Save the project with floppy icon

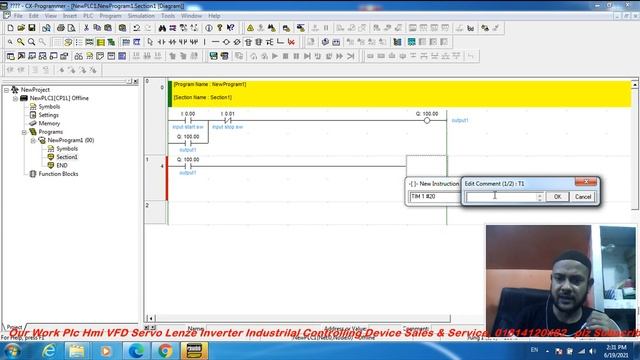(32, 28)
